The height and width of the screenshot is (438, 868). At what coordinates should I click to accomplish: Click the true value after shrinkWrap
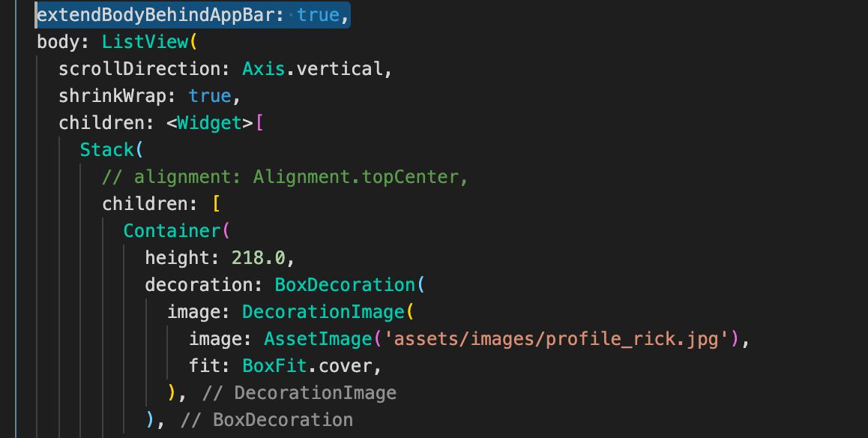[x=210, y=96]
